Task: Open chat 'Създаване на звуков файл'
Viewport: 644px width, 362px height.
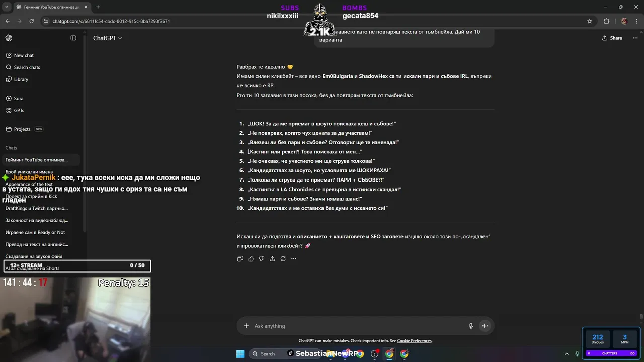Action: click(34, 256)
